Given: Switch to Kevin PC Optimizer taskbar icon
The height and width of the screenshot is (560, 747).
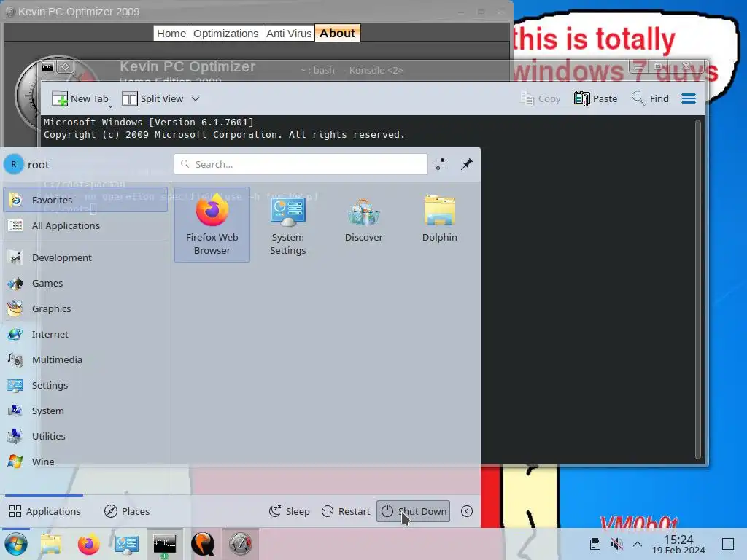Looking at the screenshot, I should [241, 544].
